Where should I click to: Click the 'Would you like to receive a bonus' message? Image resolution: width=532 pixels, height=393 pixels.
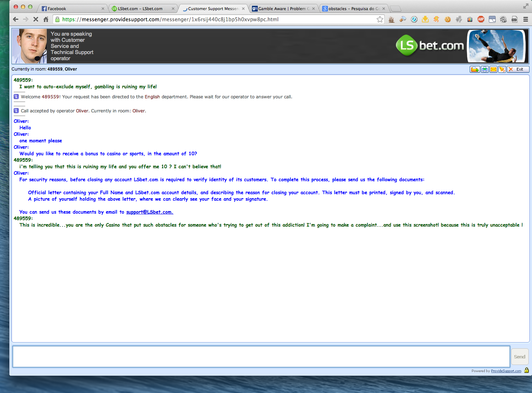point(108,154)
